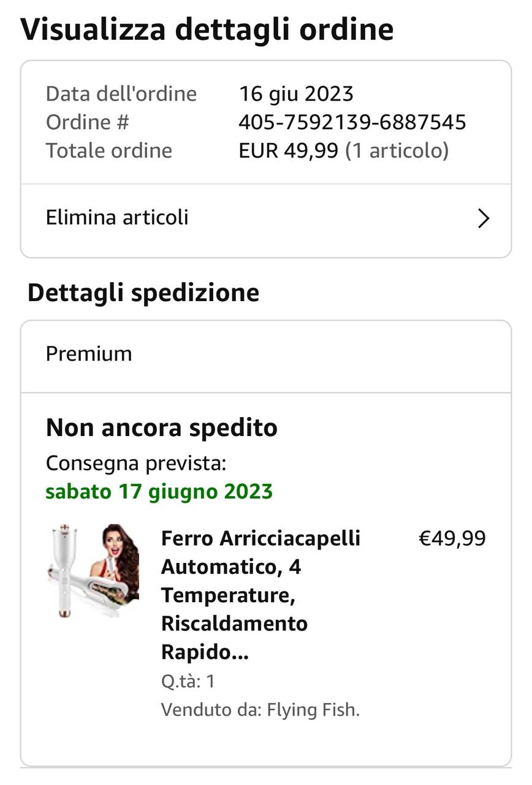Tap the Ordine # label
This screenshot has width=532, height=785.
coord(88,122)
